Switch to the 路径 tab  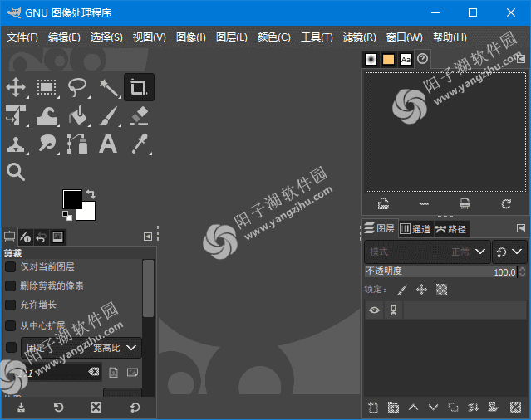pos(451,229)
